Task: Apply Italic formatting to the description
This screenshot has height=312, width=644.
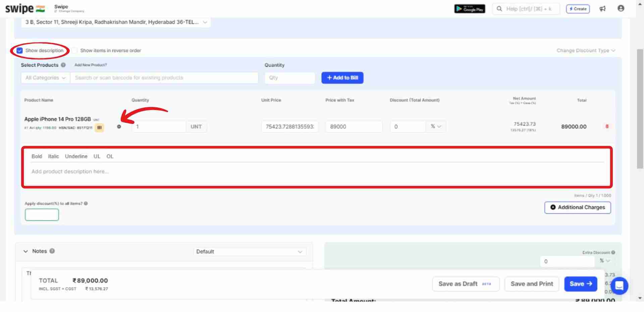Action: point(53,156)
